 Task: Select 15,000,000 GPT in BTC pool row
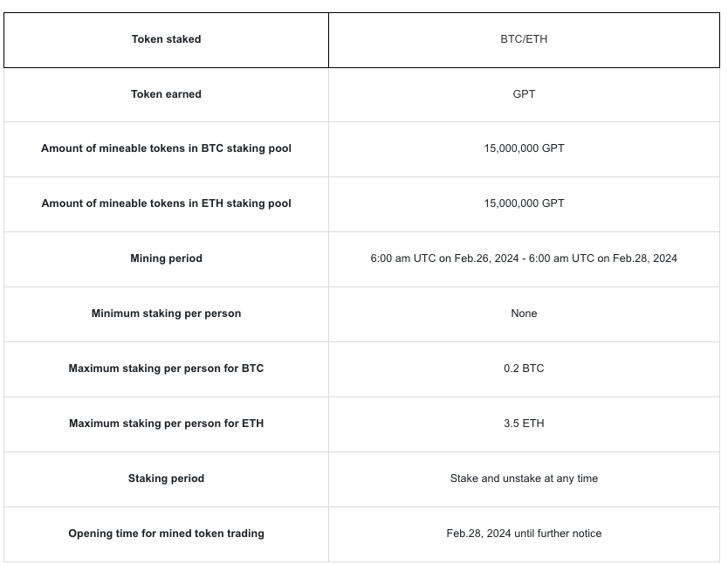524,148
